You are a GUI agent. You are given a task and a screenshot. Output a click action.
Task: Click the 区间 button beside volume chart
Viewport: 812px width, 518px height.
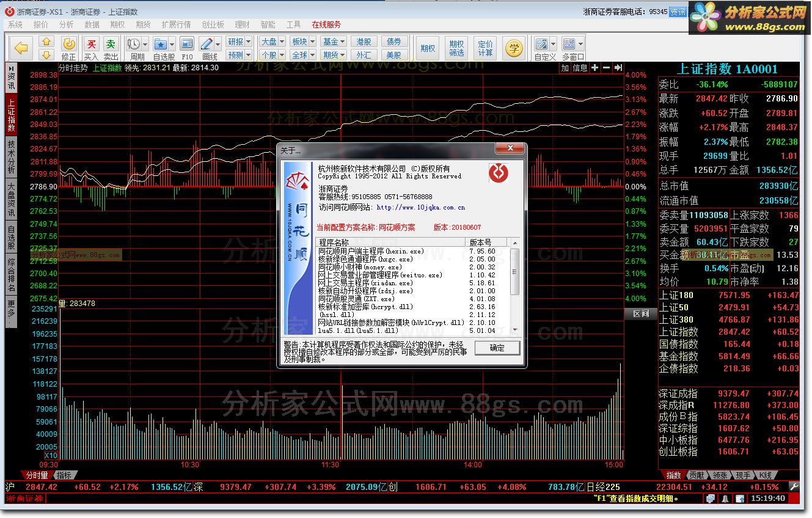tap(640, 313)
